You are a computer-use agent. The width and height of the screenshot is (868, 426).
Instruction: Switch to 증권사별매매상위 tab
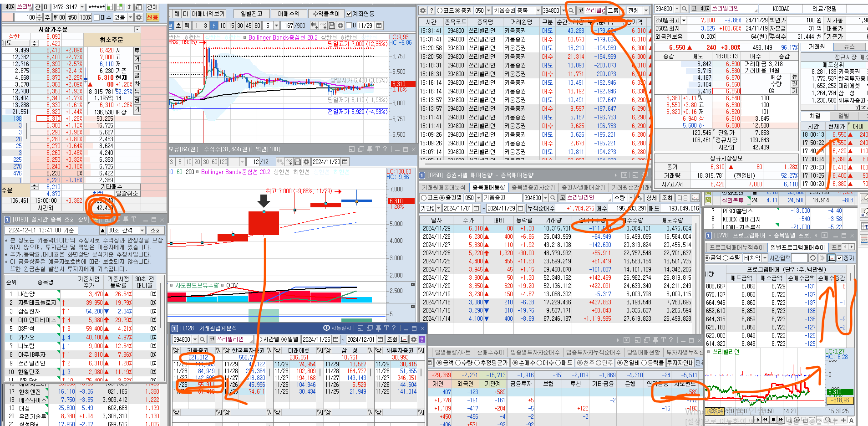click(583, 187)
